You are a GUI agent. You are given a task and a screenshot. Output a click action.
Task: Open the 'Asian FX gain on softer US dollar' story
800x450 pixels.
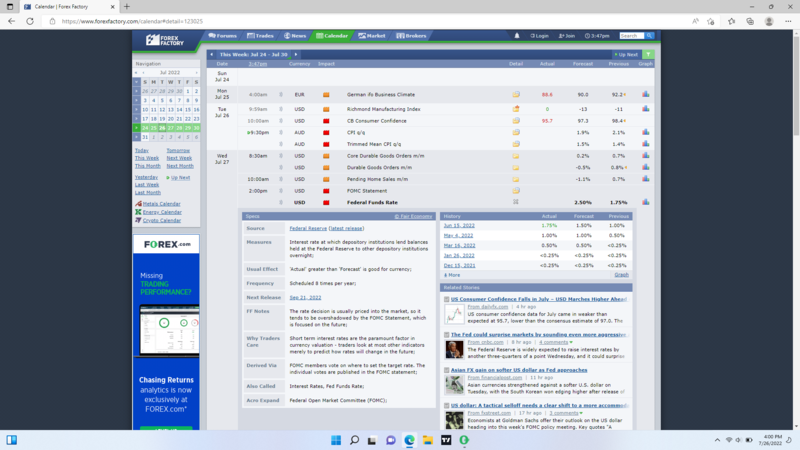(519, 370)
